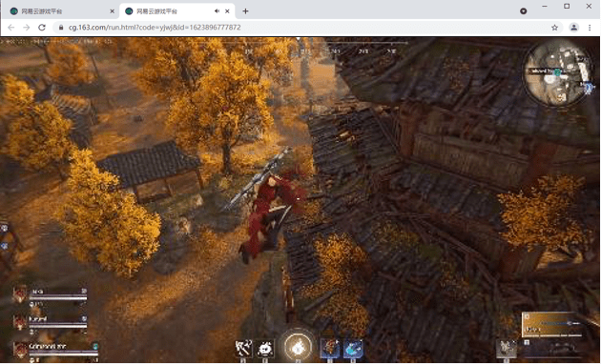Open the Chrome profile menu

pyautogui.click(x=573, y=28)
